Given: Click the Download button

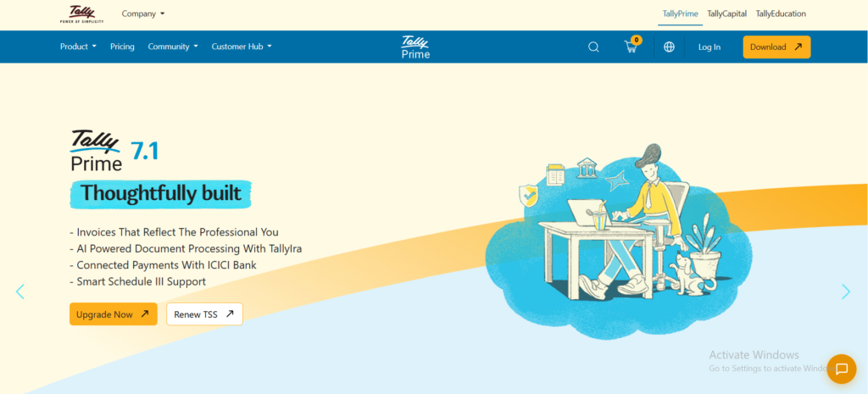Looking at the screenshot, I should point(776,47).
